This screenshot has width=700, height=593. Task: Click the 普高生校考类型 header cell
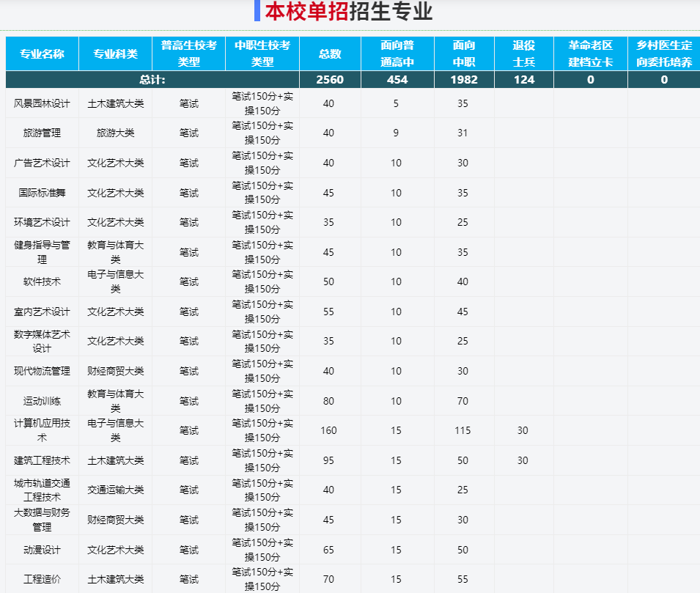(188, 54)
